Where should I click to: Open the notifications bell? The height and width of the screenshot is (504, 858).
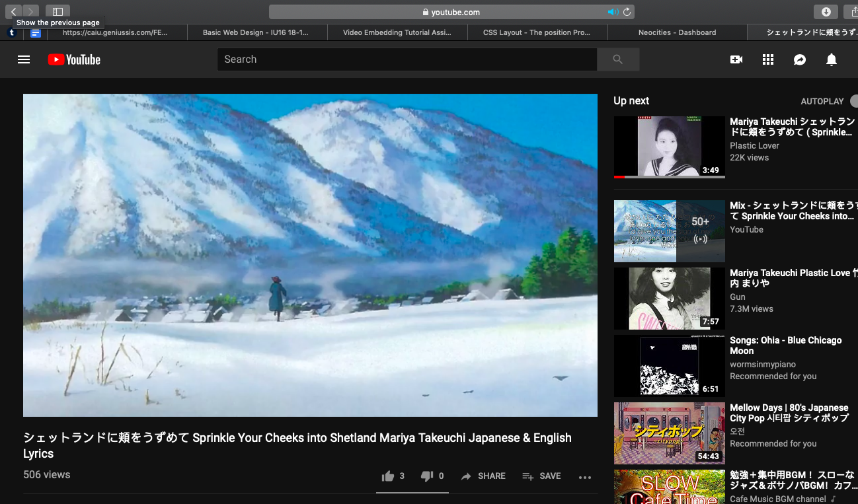[832, 59]
